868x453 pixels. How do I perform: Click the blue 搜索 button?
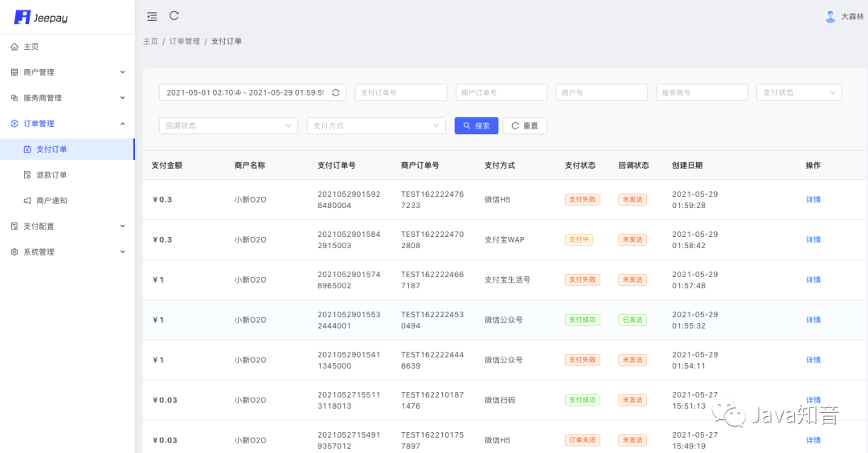[x=476, y=125]
